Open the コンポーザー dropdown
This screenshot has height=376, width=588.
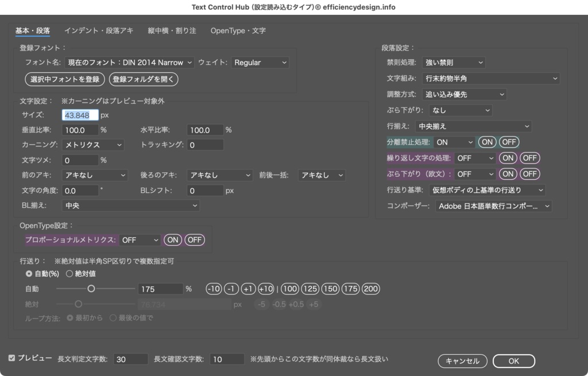493,206
